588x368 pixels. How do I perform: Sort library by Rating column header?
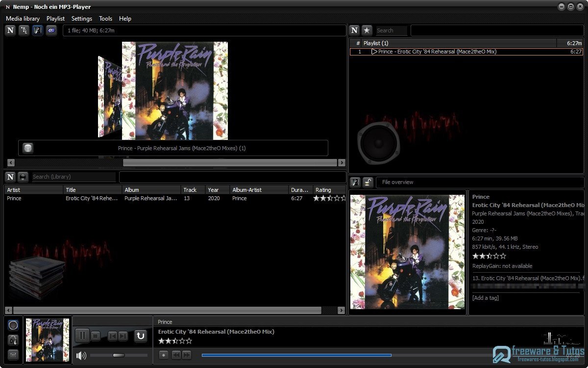pos(330,190)
